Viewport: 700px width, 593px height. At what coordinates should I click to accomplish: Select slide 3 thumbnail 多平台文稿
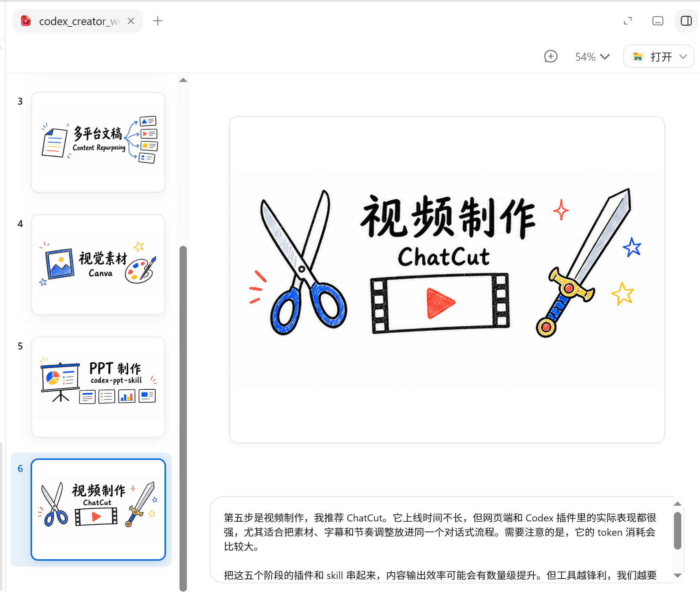[x=98, y=142]
